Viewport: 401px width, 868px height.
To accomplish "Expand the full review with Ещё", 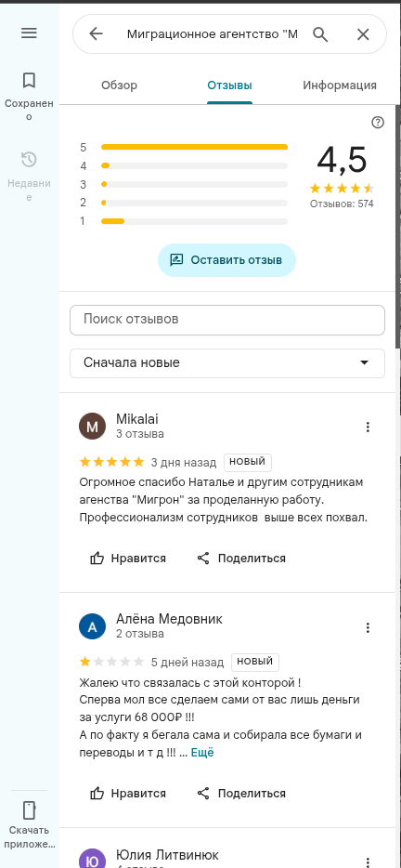I will 202,753.
